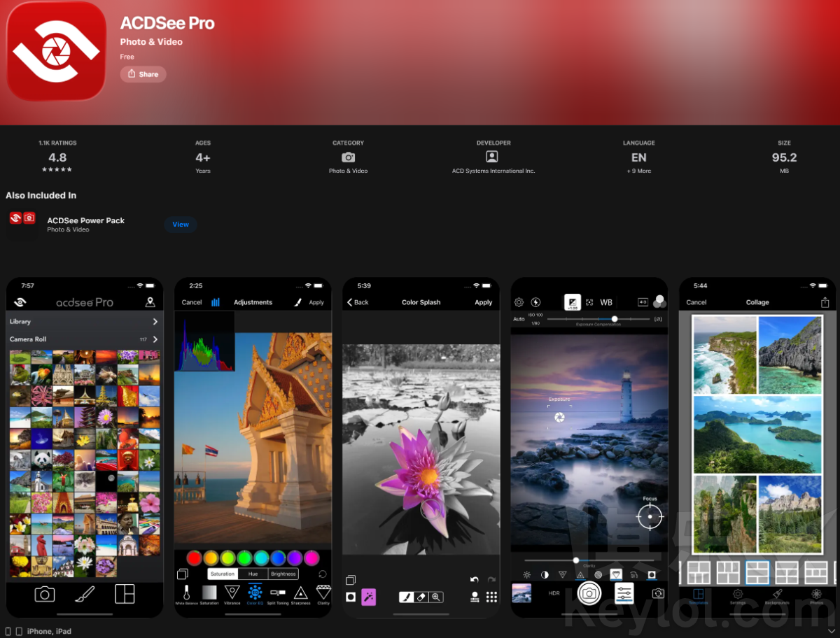840x638 pixels.
Task: Expand the Camera Roll row chevron
Action: 155,339
